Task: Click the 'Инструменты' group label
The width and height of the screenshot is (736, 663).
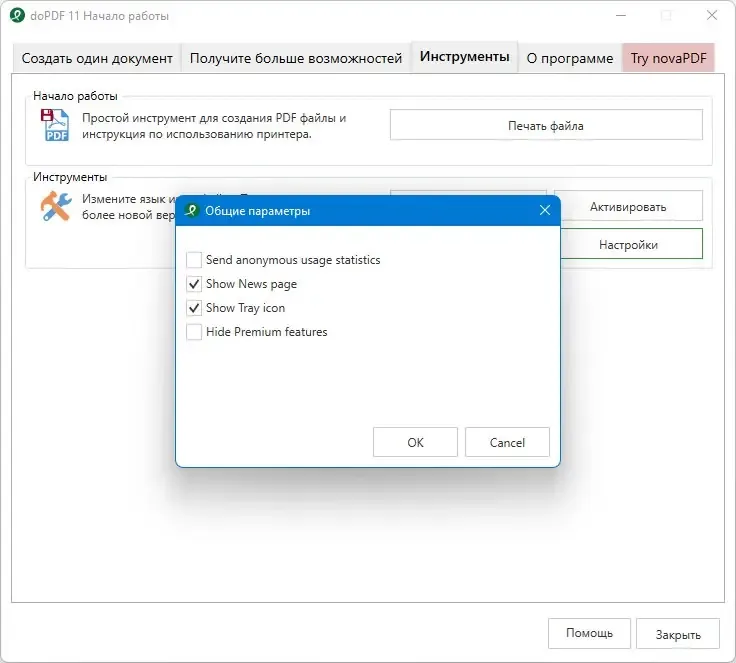Action: coord(70,177)
